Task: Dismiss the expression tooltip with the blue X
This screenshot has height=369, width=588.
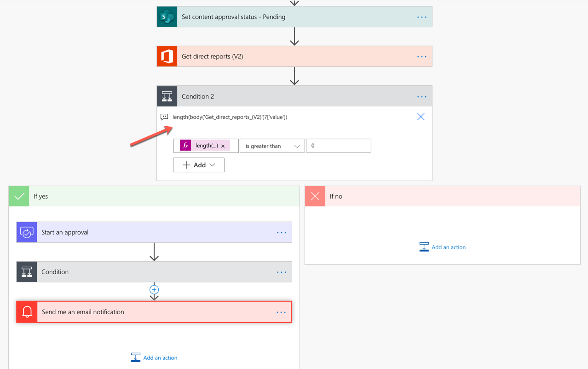Action: [x=421, y=117]
